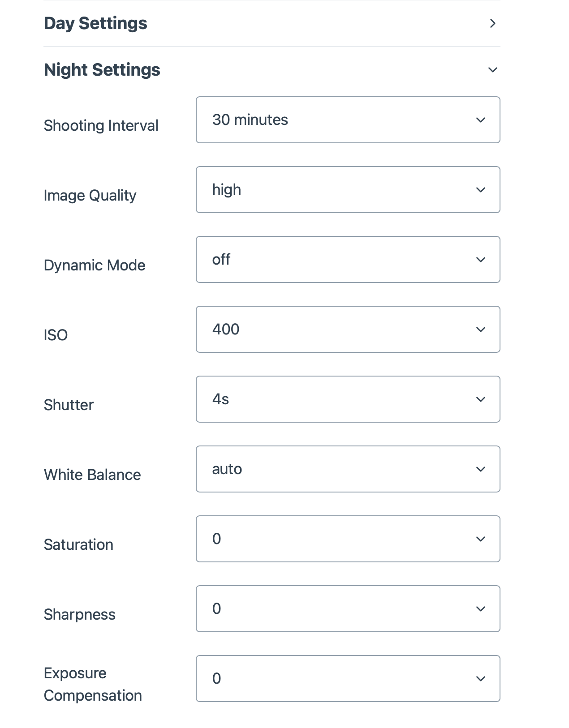Open the Sharpness dropdown
569x728 pixels.
pos(348,609)
